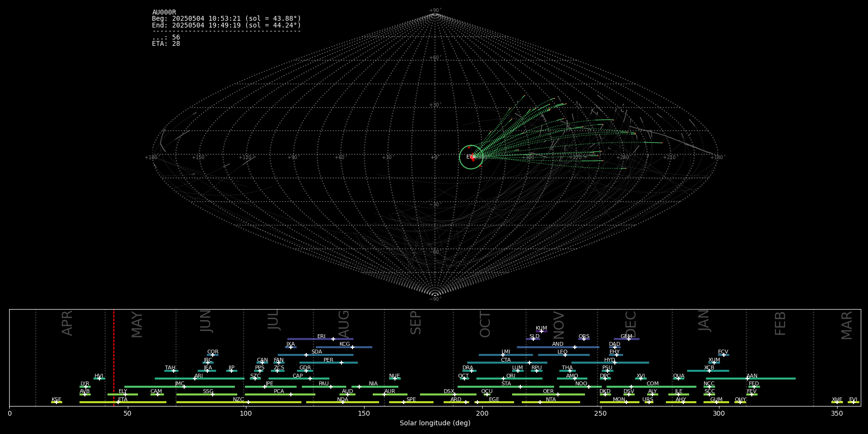Click the SDA shower label in timeline
The height and width of the screenshot is (434, 868).
point(317,352)
